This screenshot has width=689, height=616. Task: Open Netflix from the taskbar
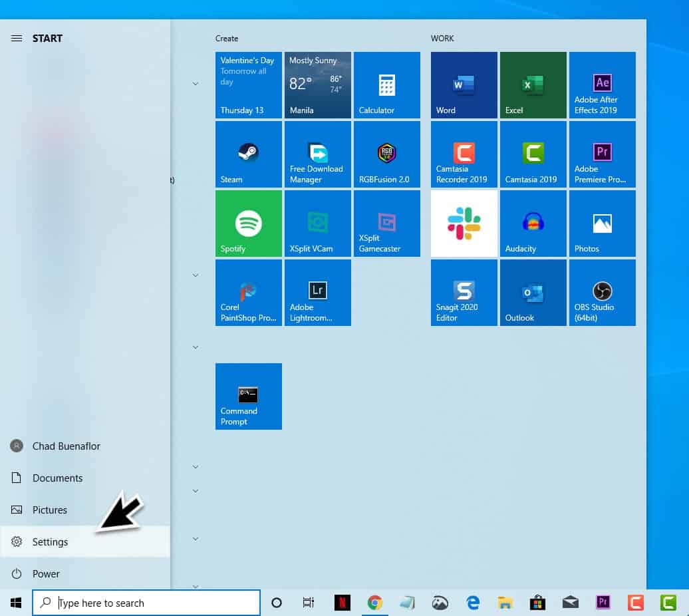(x=343, y=603)
